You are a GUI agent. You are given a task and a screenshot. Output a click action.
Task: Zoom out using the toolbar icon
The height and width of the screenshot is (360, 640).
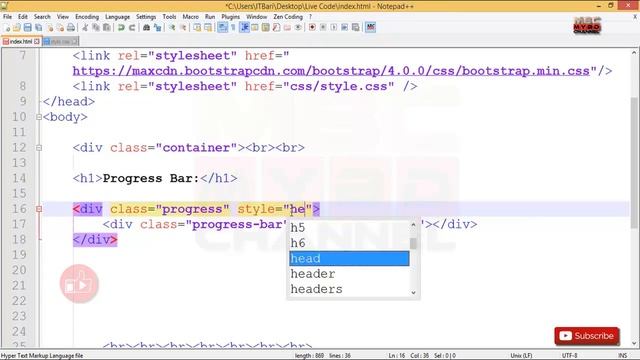[x=183, y=27]
